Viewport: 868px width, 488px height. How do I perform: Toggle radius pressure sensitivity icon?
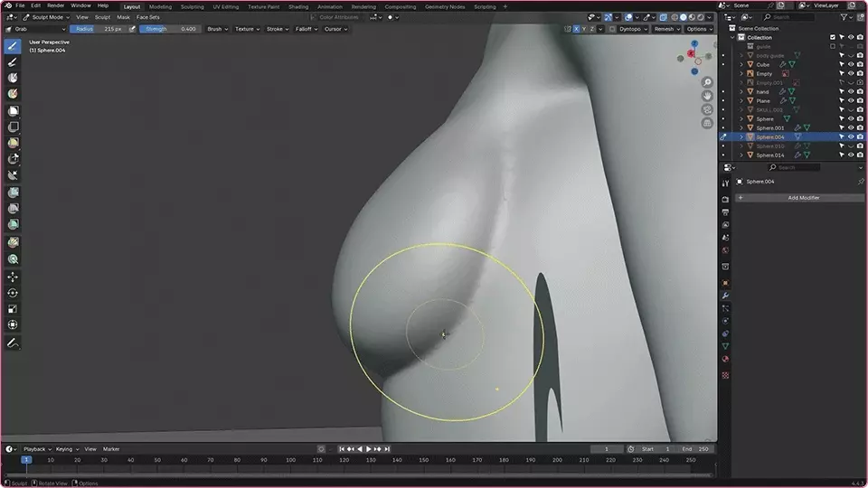pos(132,29)
